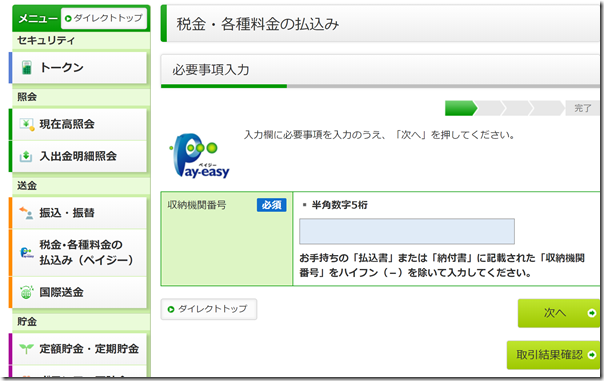Click the large Pay-easy logo

(200, 156)
